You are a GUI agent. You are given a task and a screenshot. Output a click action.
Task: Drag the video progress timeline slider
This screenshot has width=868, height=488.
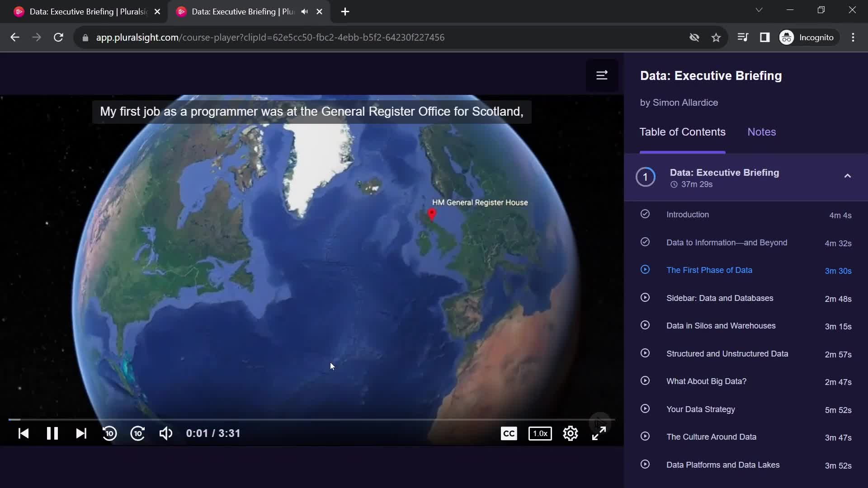(x=10, y=419)
